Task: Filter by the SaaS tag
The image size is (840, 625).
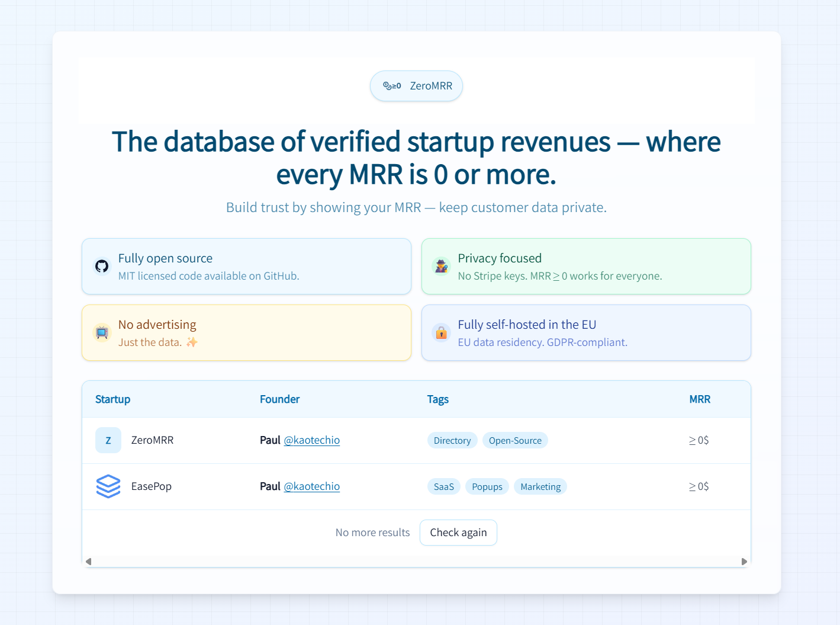Action: [443, 487]
